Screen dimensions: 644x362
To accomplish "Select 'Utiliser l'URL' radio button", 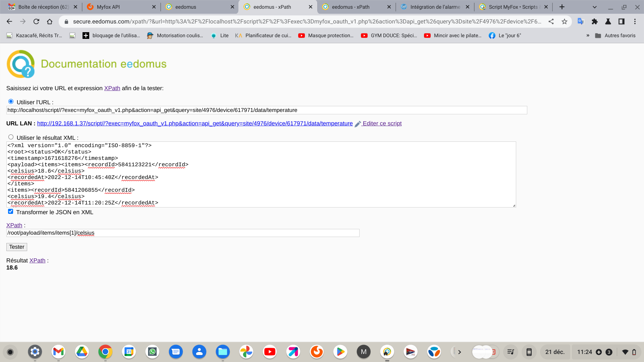I will pos(11,102).
